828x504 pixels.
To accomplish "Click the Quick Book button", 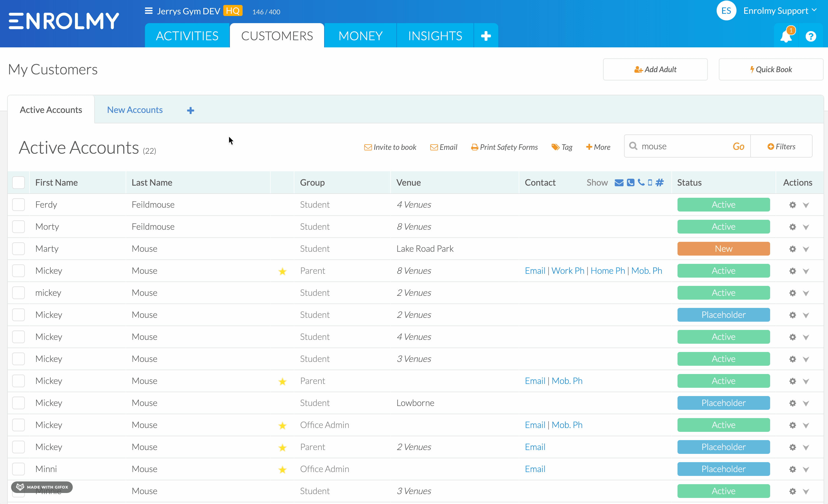I will (x=771, y=69).
